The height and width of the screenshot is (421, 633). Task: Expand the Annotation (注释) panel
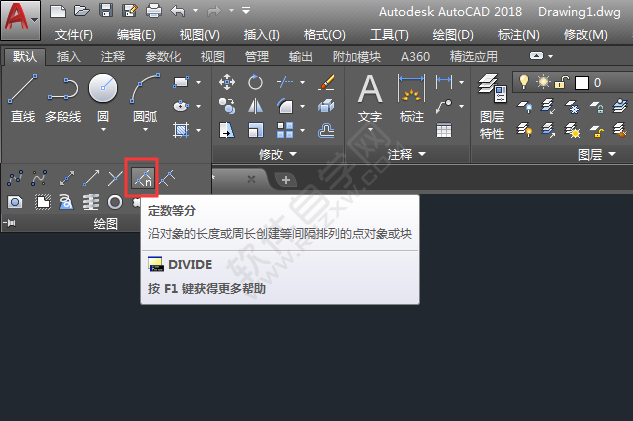(x=407, y=154)
